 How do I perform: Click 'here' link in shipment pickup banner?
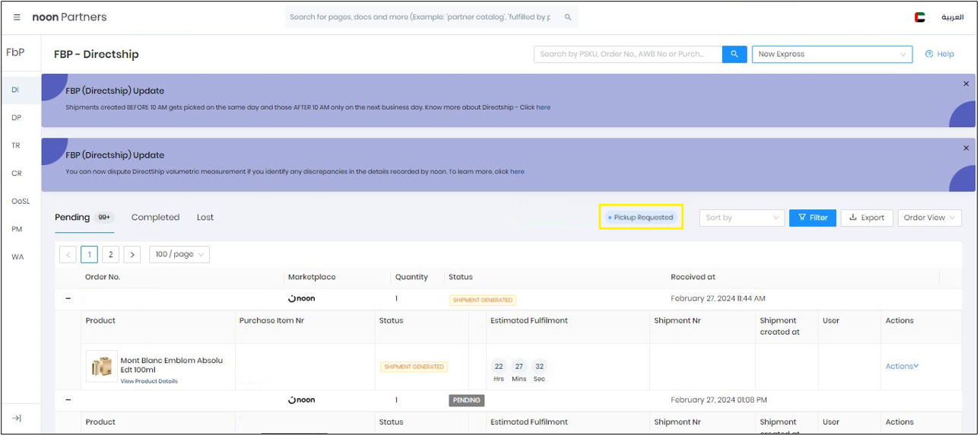543,107
